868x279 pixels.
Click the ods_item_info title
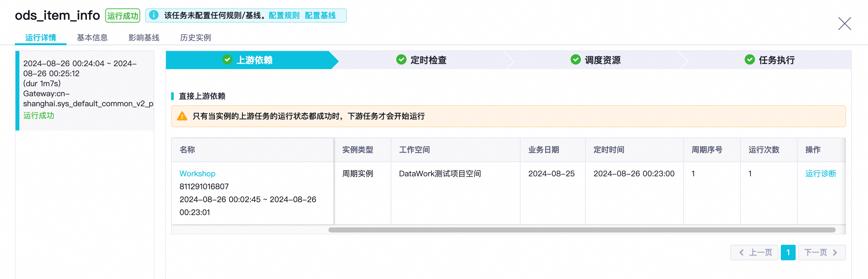(x=57, y=15)
